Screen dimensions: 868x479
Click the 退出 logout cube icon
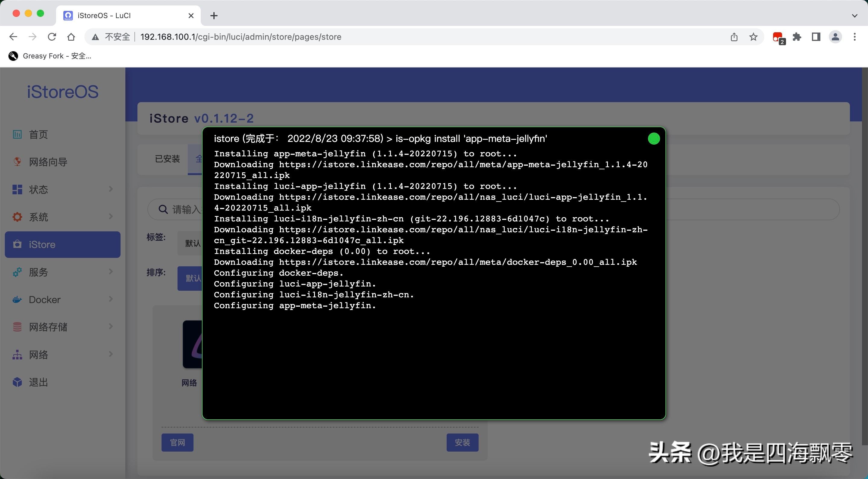pos(17,382)
